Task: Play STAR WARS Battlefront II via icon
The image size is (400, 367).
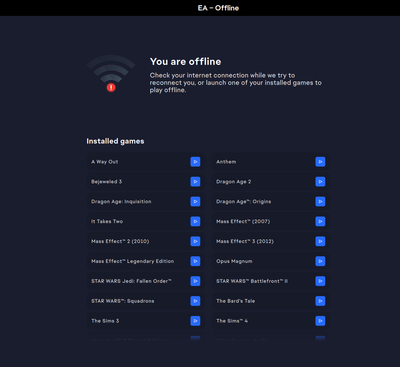Action: (x=320, y=281)
